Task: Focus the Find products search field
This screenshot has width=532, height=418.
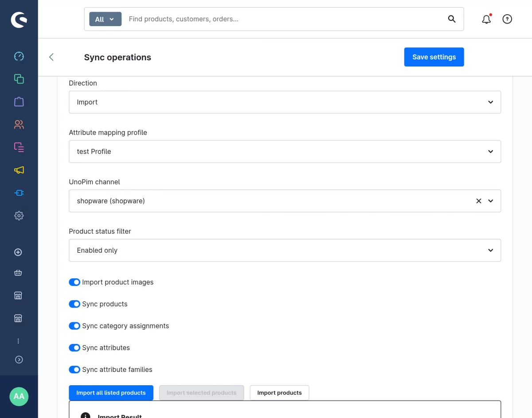Action: pyautogui.click(x=284, y=19)
